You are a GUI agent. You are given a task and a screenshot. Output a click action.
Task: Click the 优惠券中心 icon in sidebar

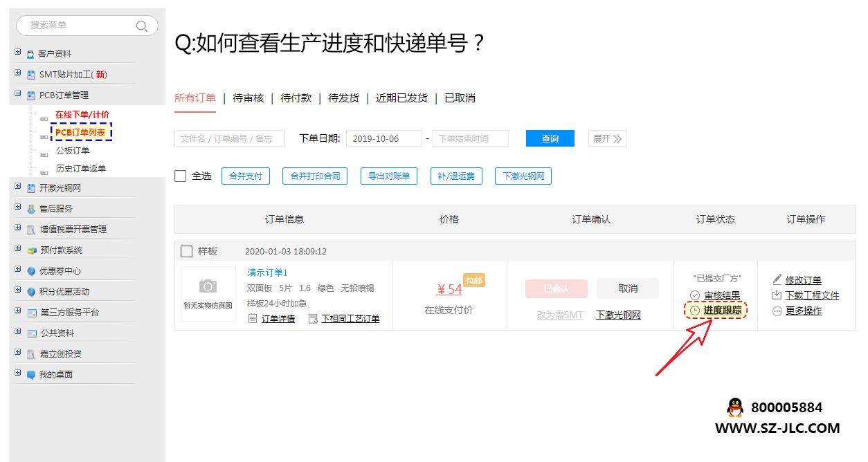tap(31, 271)
